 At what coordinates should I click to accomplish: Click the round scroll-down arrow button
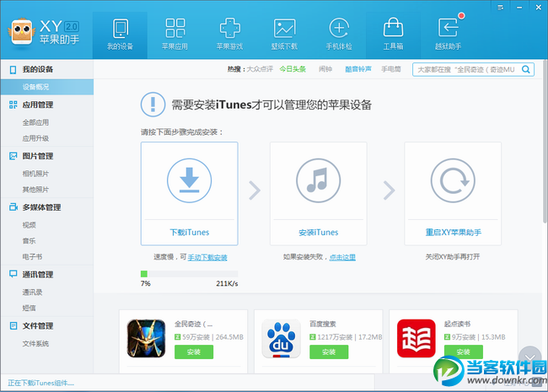530,357
